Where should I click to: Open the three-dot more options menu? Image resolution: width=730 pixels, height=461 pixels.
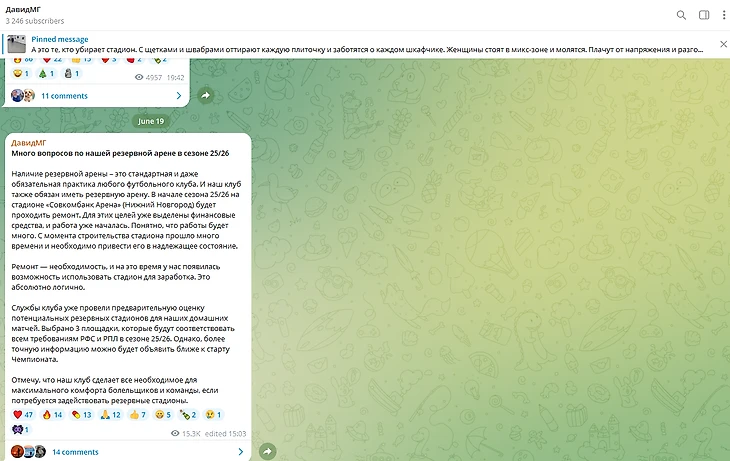723,15
